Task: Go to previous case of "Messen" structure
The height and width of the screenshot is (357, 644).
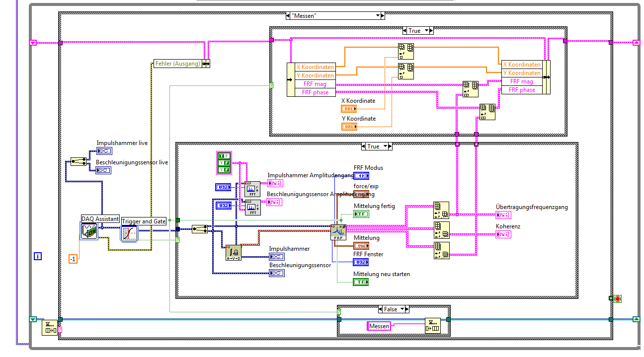Action: (289, 16)
